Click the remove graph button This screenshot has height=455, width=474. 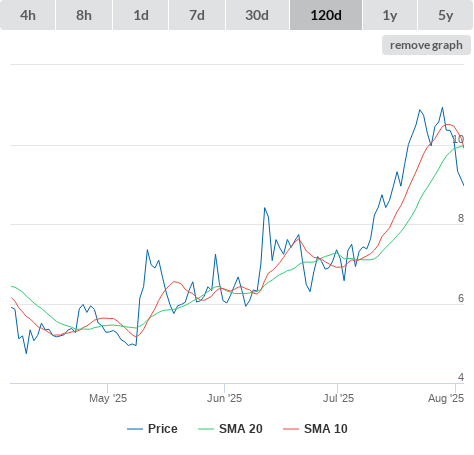point(426,45)
